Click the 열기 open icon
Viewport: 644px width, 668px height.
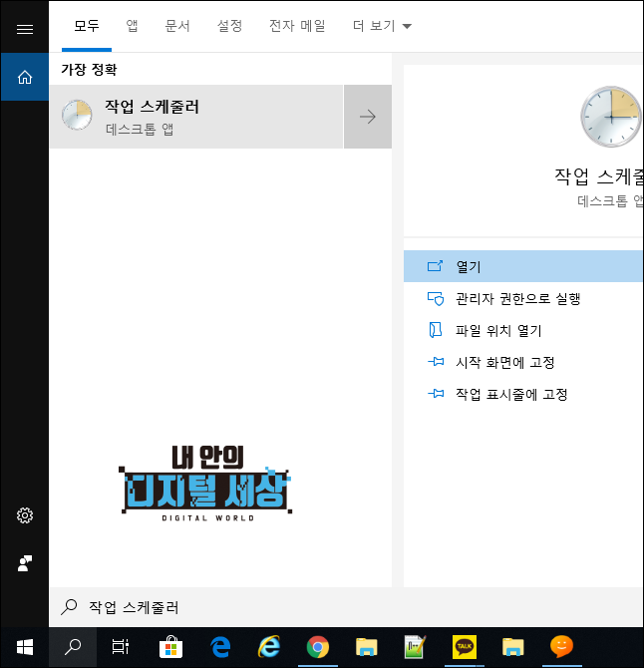435,266
